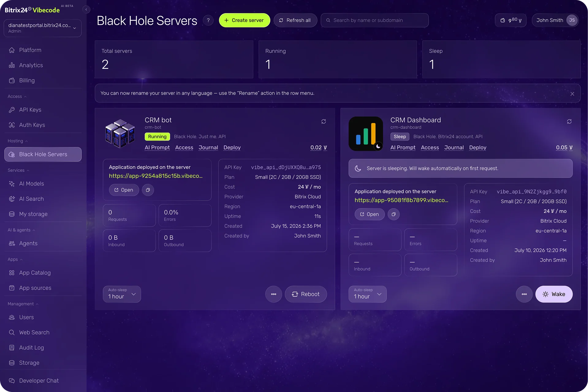Viewport: 588px width, 392px height.
Task: Refresh the CRM Dashboard server card
Action: (x=569, y=122)
